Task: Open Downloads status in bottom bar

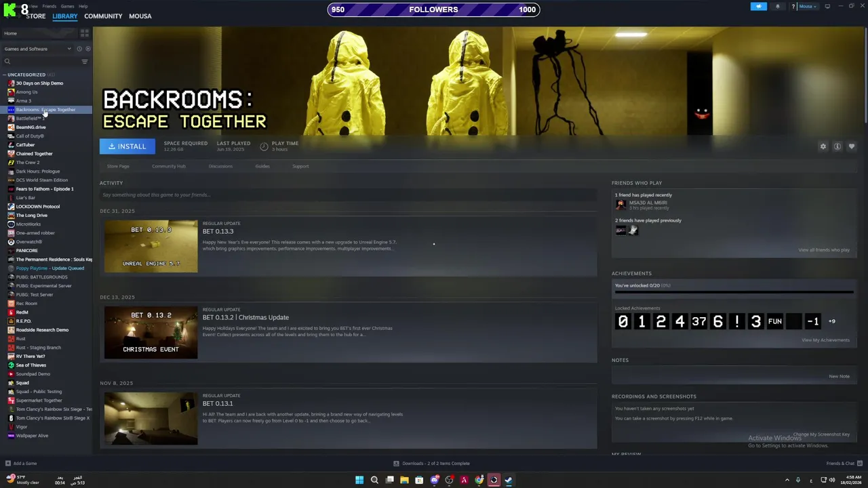Action: coord(432,464)
